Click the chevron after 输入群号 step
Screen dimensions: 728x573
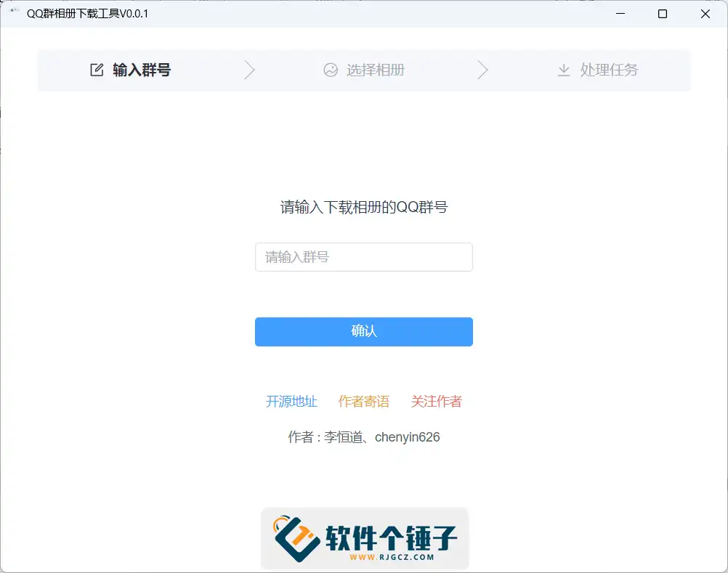pyautogui.click(x=250, y=70)
